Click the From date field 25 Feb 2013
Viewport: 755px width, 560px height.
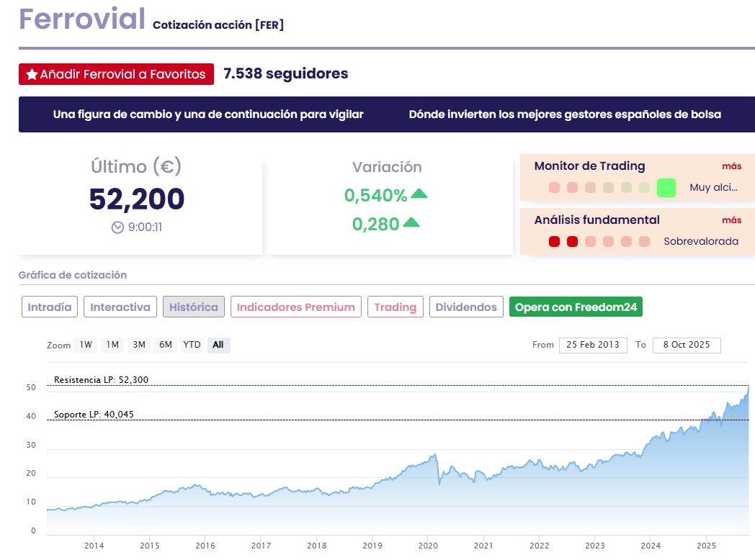tap(593, 345)
